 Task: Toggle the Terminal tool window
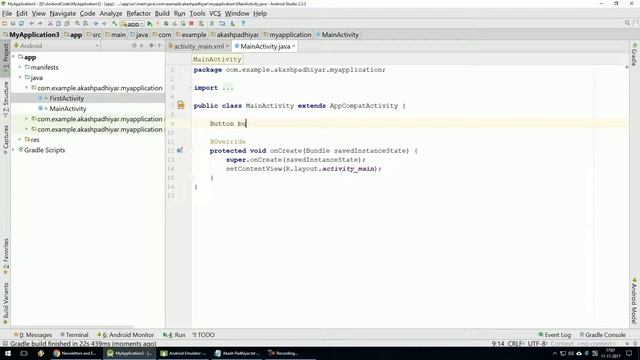click(x=74, y=335)
